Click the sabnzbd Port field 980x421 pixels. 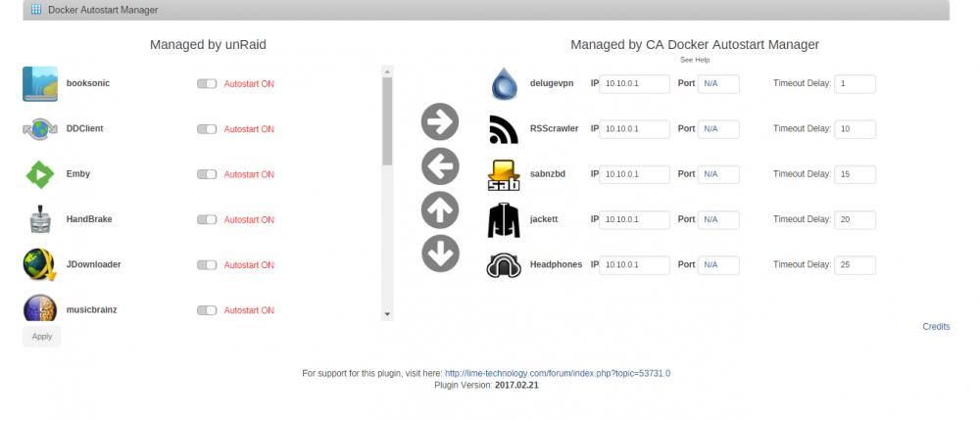tap(718, 175)
